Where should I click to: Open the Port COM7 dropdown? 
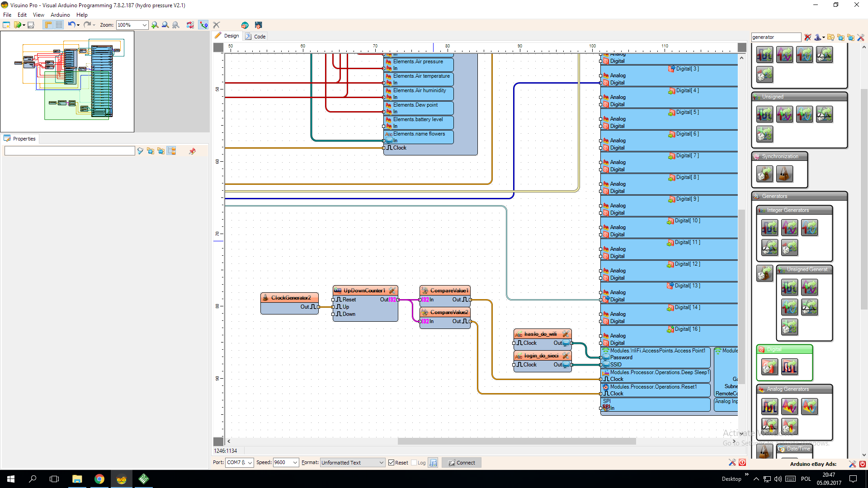pyautogui.click(x=240, y=462)
